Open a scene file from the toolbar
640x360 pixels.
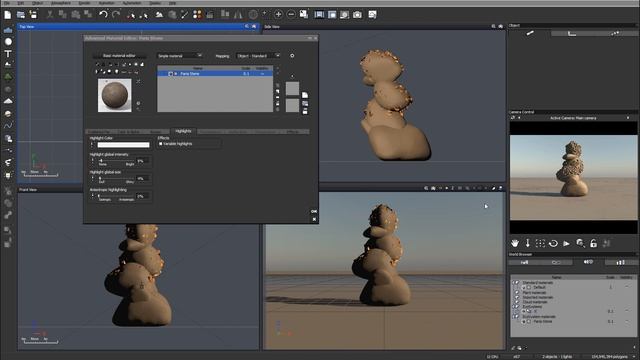(20, 15)
